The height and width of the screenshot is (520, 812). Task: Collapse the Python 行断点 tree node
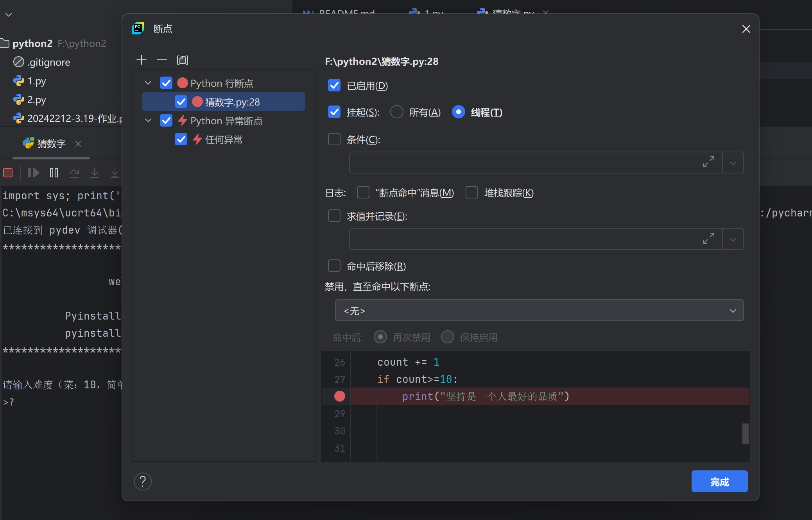tap(148, 83)
